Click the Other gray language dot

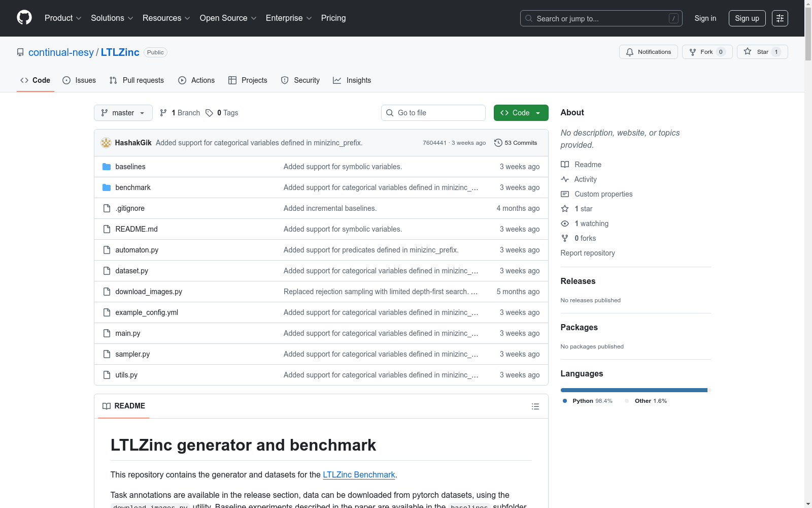[627, 401]
